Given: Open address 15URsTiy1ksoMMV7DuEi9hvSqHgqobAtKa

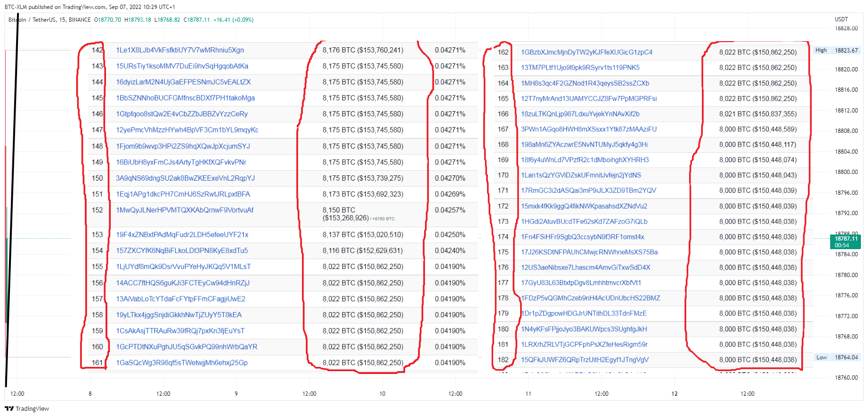Looking at the screenshot, I should tap(182, 66).
